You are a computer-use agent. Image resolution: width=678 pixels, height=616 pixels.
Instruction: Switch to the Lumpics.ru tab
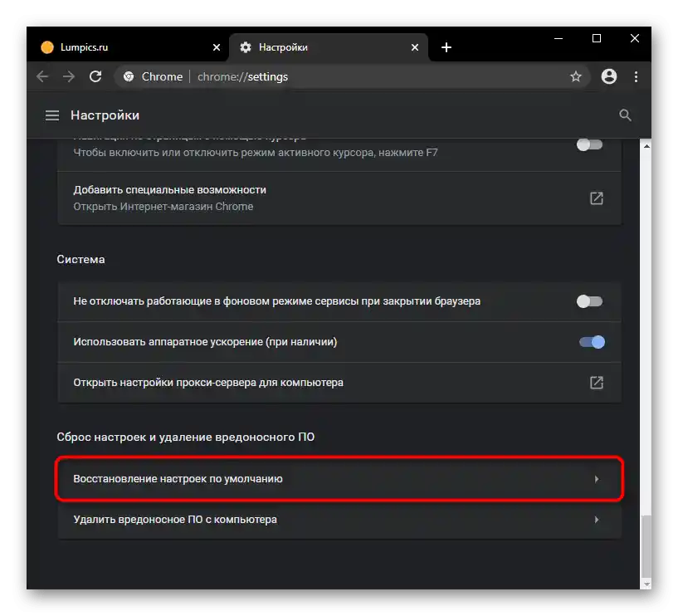click(129, 47)
